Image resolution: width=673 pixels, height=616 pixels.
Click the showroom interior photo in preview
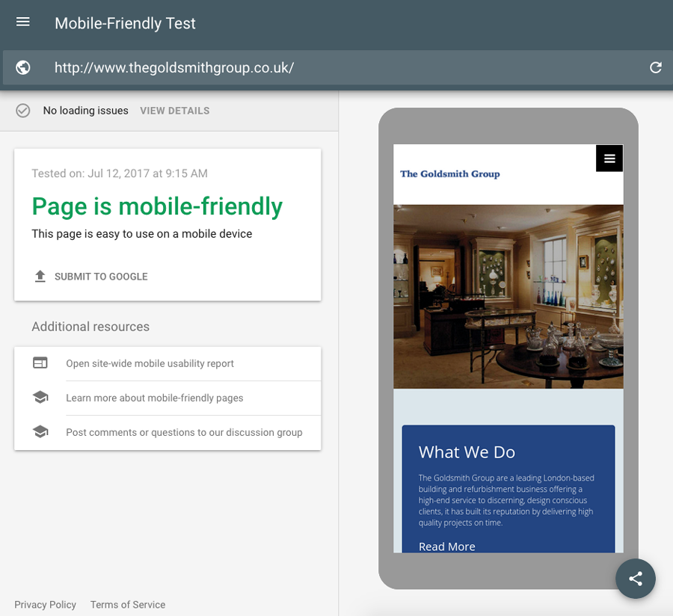508,297
